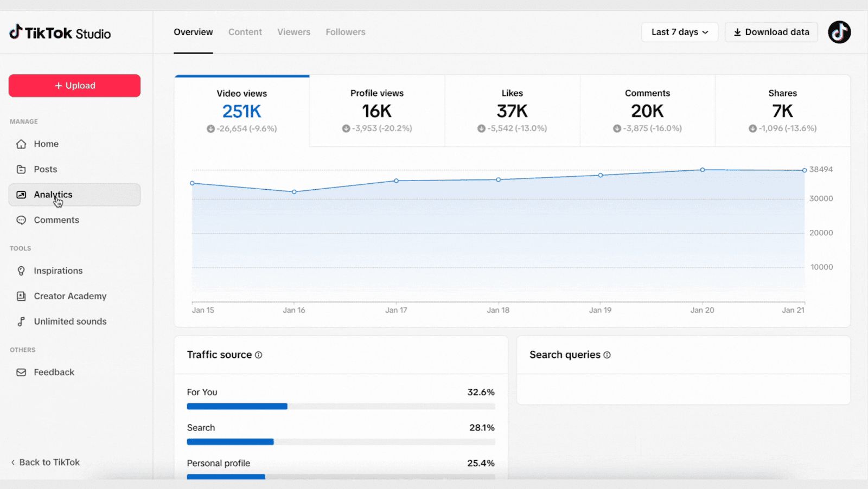Screen dimensions: 868x489
Task: Click the Posts folder icon
Action: (21, 170)
